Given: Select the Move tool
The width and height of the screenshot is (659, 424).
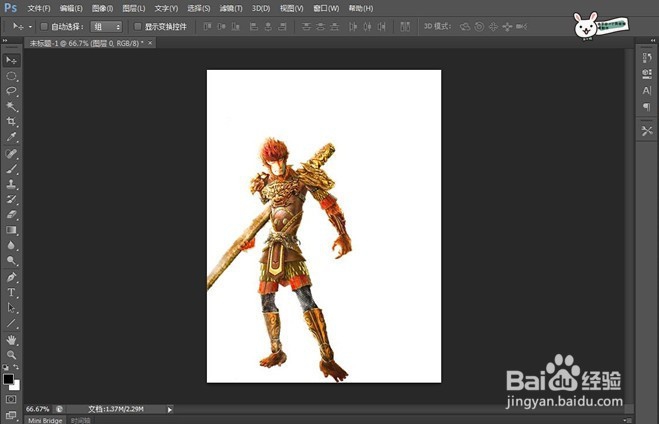Looking at the screenshot, I should click(x=11, y=61).
